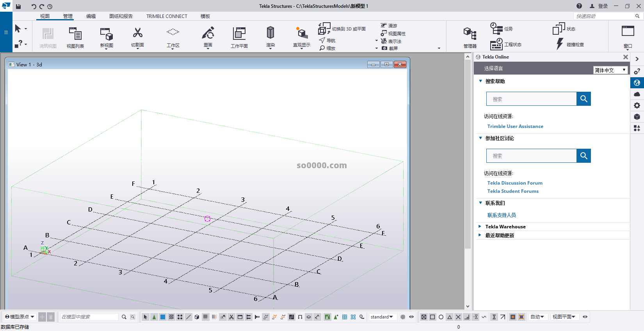Expand the Tekla Warehouse section
Image resolution: width=644 pixels, height=331 pixels.
[x=480, y=226]
